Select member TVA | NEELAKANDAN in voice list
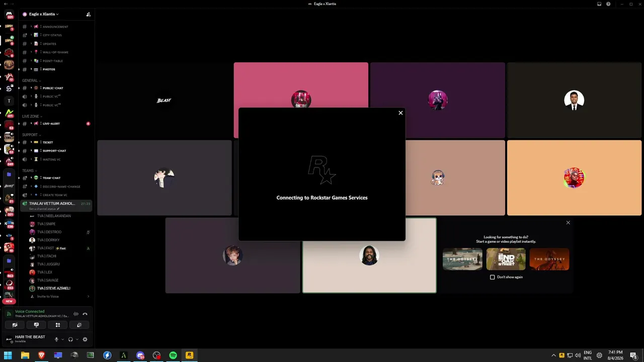The width and height of the screenshot is (644, 362). 59,216
